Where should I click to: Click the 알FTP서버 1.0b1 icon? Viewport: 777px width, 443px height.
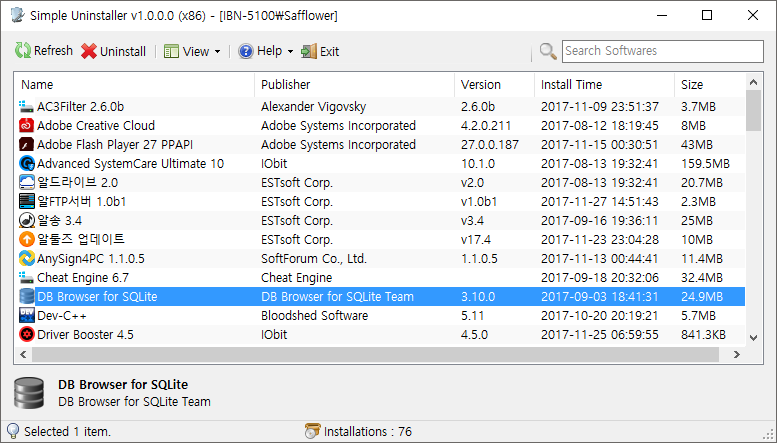point(26,202)
